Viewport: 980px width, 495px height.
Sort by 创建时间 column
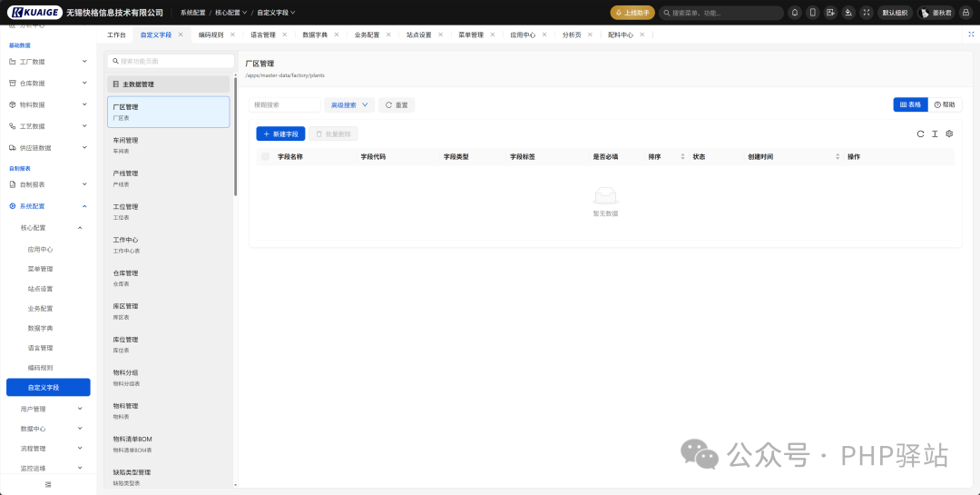point(838,157)
